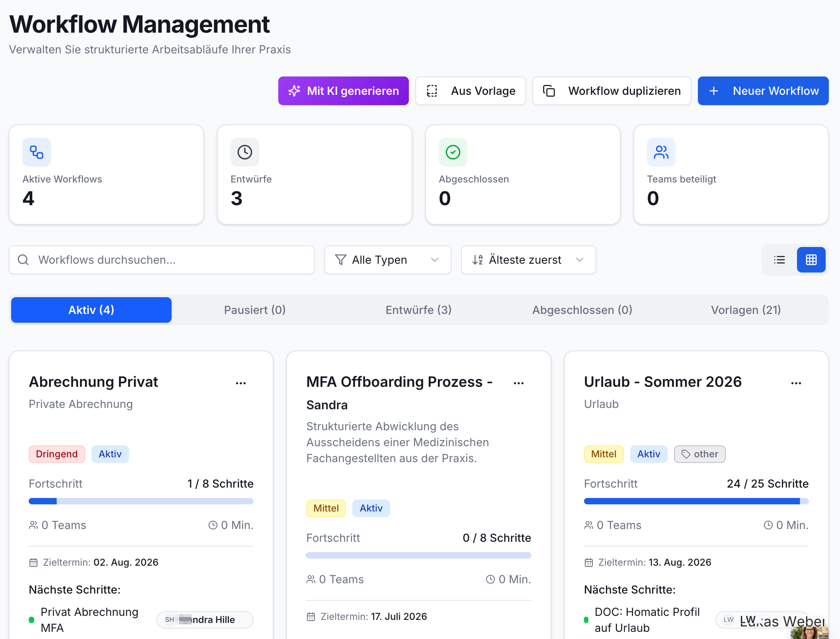
Task: Create a Neuer Workflow
Action: tap(763, 91)
